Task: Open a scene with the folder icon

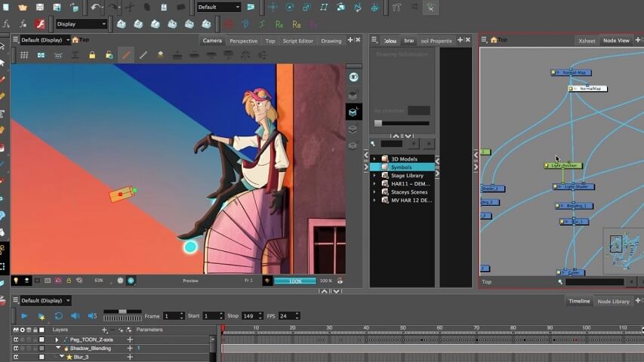Action: [23, 7]
